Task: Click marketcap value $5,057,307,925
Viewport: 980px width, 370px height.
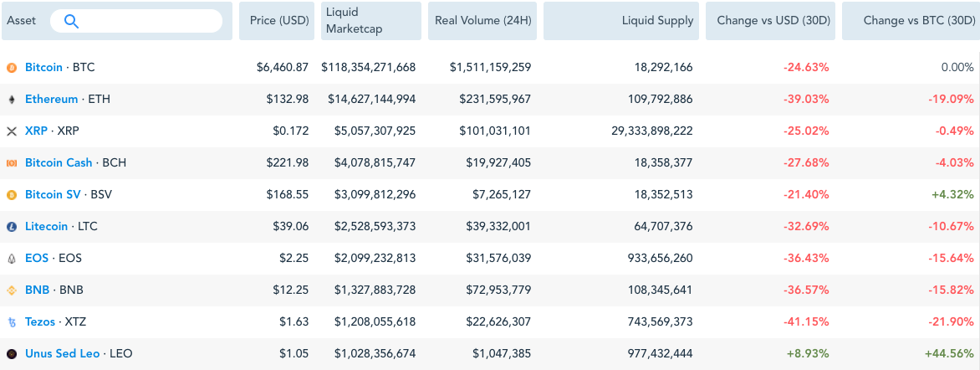Action: click(375, 131)
